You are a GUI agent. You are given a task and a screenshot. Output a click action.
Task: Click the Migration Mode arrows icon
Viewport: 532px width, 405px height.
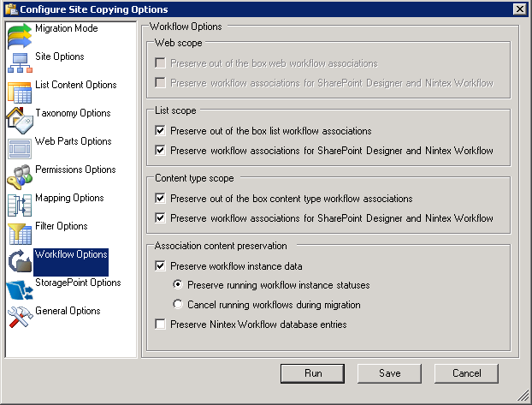[x=20, y=36]
